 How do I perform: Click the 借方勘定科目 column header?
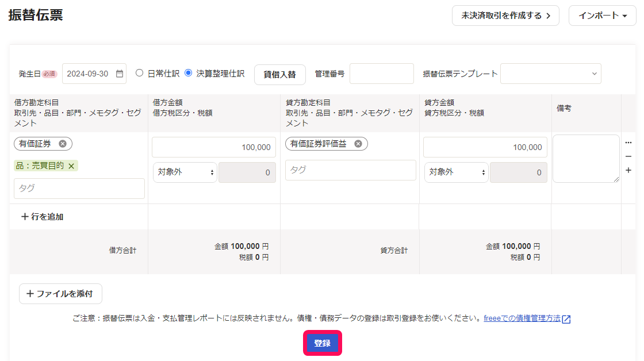click(x=37, y=102)
